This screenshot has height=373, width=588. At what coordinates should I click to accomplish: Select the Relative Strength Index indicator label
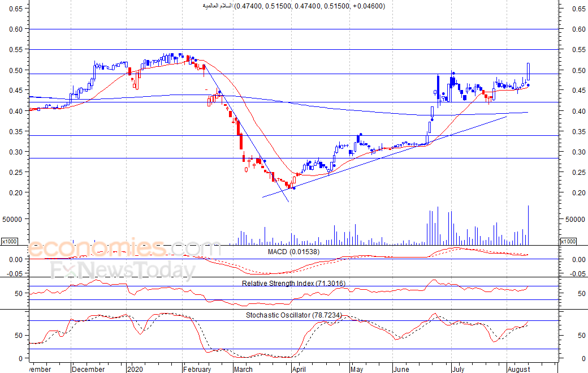[293, 283]
